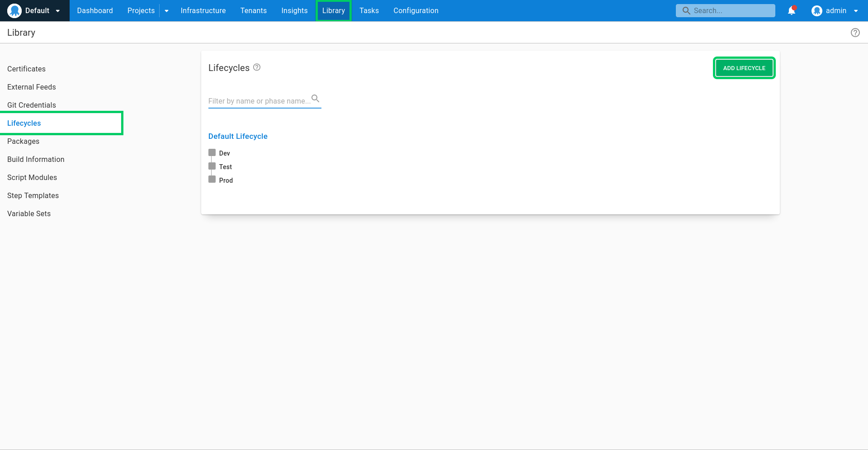Click the admin user avatar icon

coord(816,11)
